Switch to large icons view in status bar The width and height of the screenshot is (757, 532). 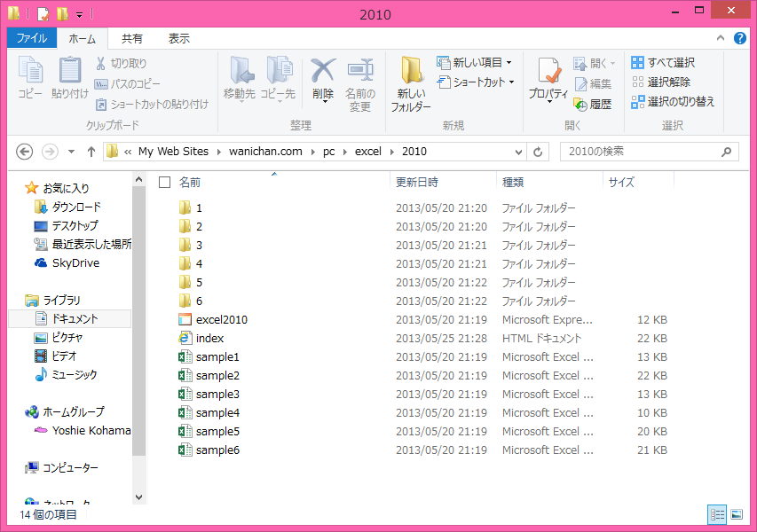point(737,514)
